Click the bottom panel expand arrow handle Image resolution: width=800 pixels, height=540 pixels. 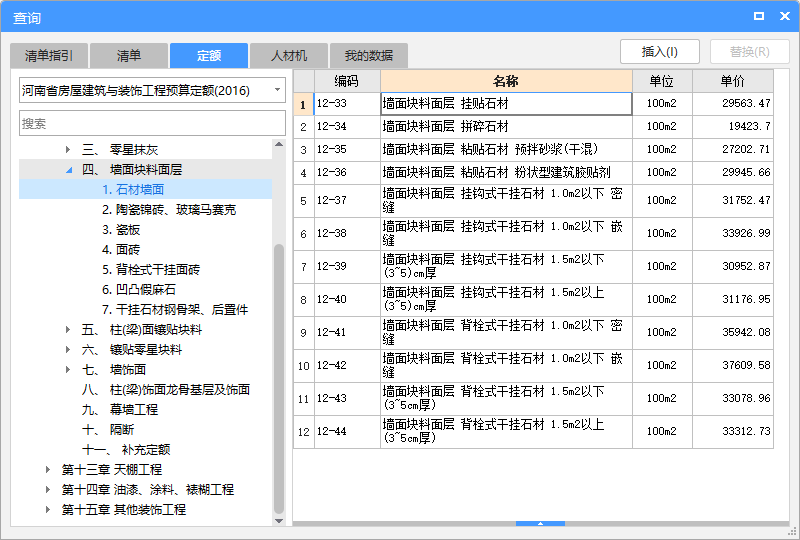pos(540,523)
